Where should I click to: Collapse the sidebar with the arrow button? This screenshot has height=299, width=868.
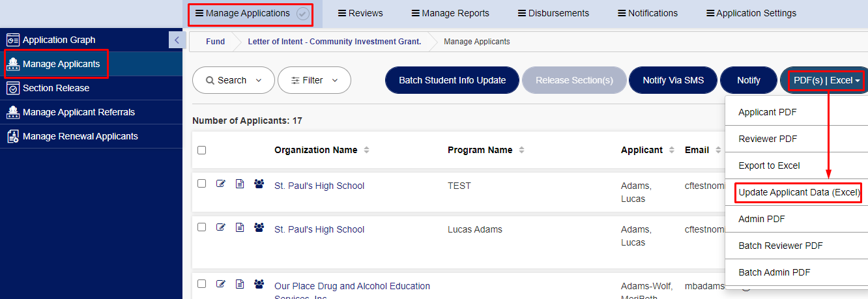coord(177,40)
